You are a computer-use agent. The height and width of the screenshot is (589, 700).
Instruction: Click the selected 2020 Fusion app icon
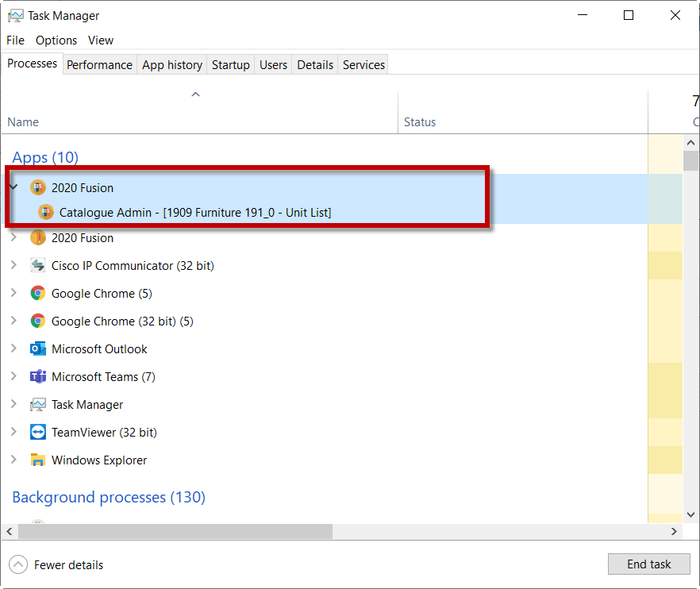[x=38, y=187]
